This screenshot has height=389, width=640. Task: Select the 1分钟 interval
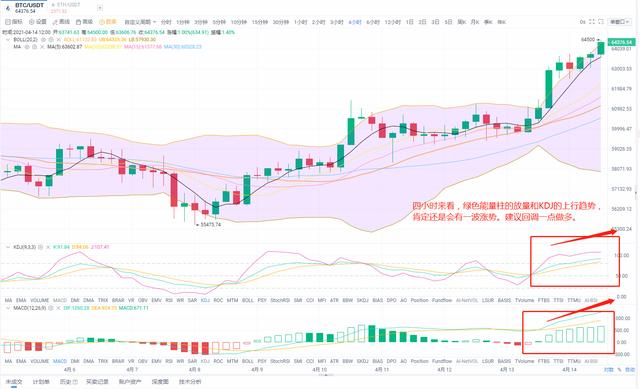182,22
